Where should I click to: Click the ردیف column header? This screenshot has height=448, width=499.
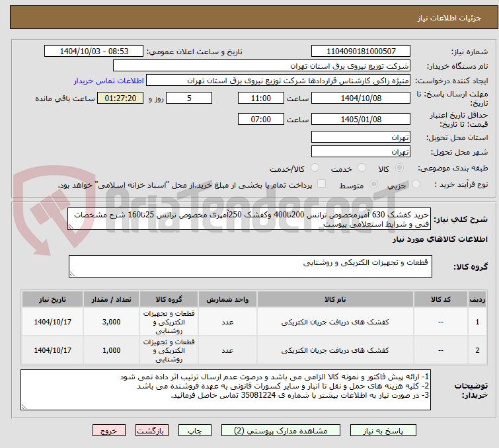point(477,299)
